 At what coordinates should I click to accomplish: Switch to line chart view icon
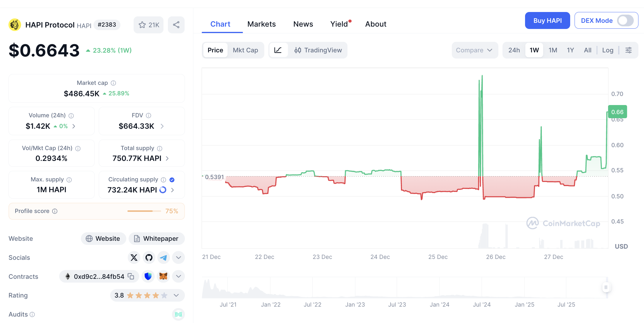(x=278, y=50)
